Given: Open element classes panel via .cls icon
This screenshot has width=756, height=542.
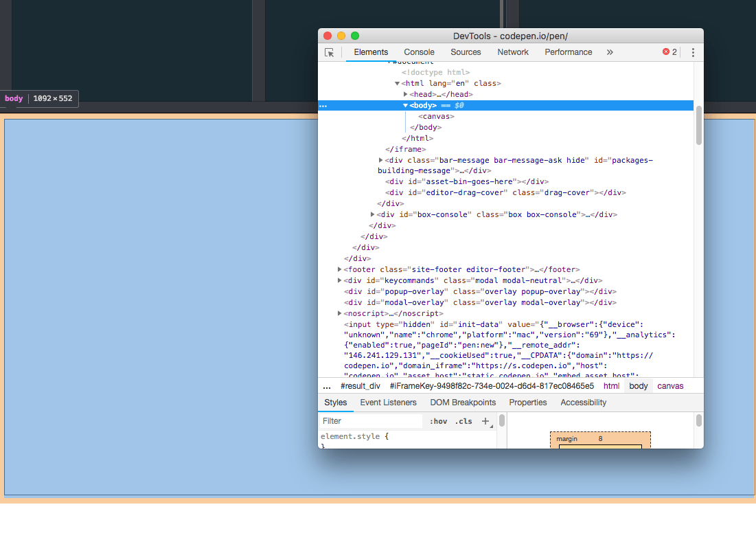Looking at the screenshot, I should pos(463,420).
